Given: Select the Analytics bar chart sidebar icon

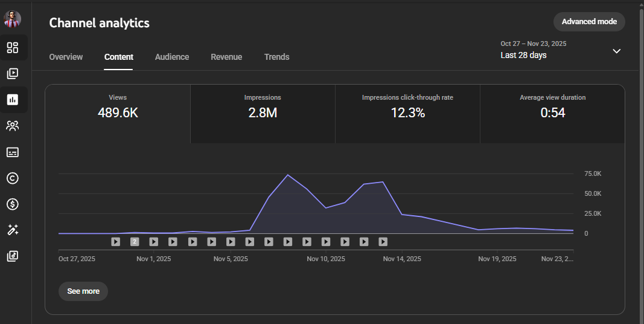Looking at the screenshot, I should point(13,100).
